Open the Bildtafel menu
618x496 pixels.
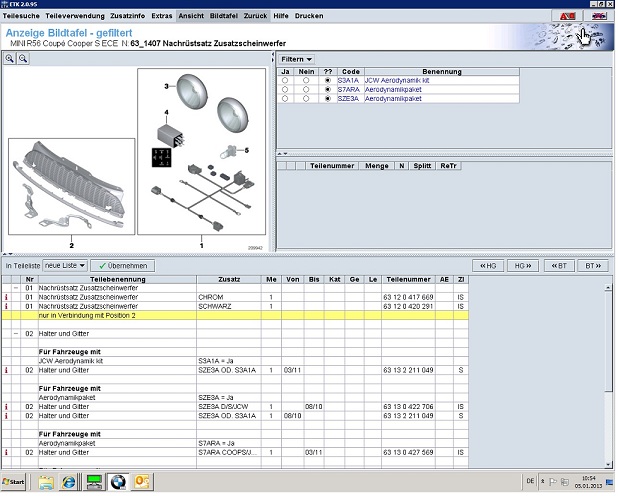coord(223,17)
